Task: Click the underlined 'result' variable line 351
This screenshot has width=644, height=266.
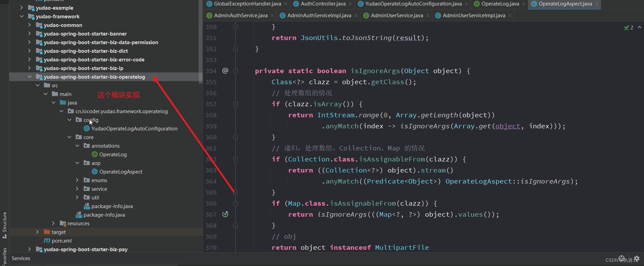Action: pyautogui.click(x=408, y=38)
